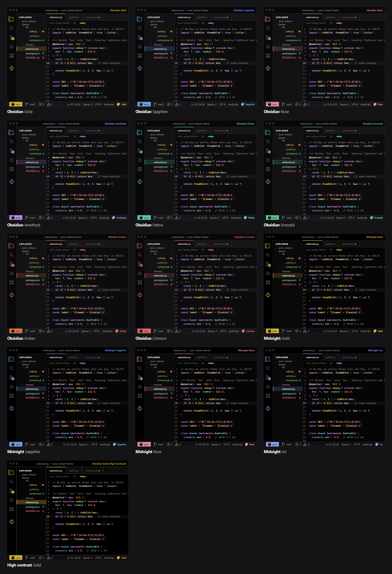Switch to palette.js tab in High Contrast Gold preview
Screen dimensions: 392x574
[74, 471]
